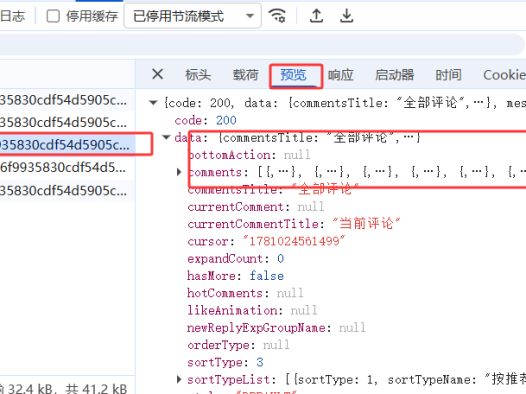The width and height of the screenshot is (526, 394).
Task: Select the second request in the list
Action: [67, 122]
